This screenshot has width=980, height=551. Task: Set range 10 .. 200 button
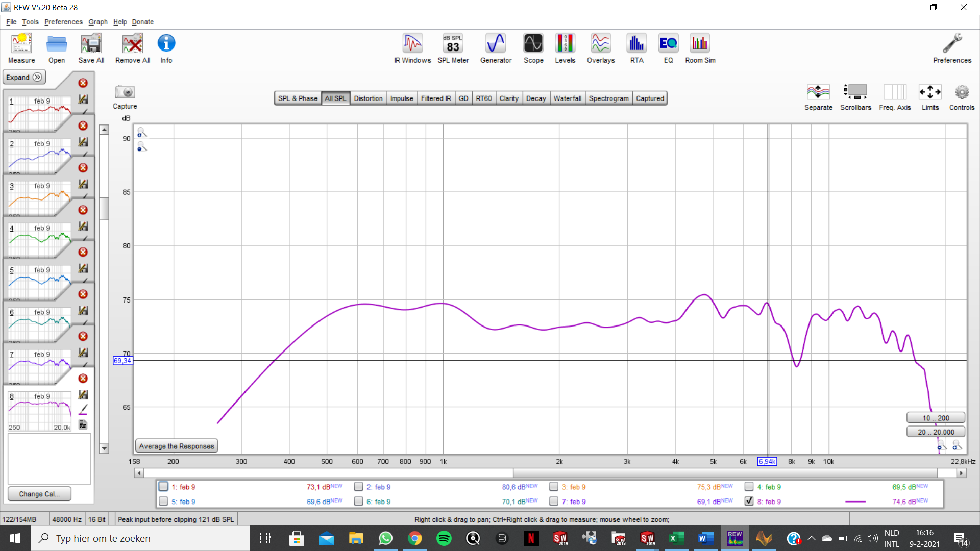tap(936, 418)
